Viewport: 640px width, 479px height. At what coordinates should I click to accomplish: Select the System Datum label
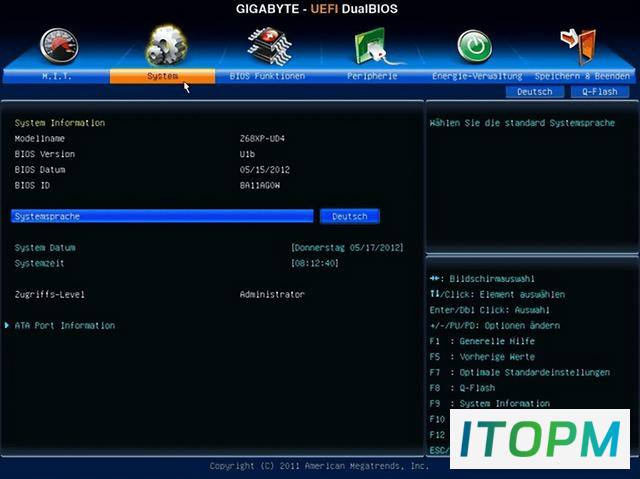coord(45,248)
